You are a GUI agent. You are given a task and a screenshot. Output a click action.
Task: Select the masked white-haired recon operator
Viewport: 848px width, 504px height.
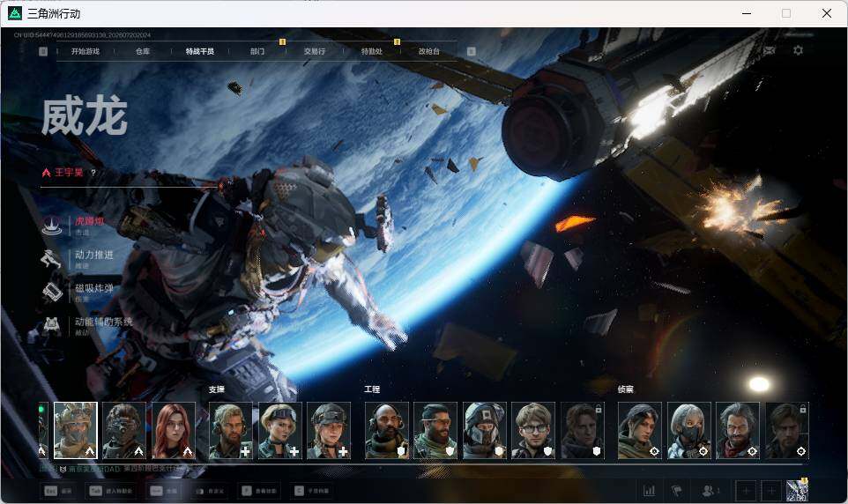(x=688, y=431)
